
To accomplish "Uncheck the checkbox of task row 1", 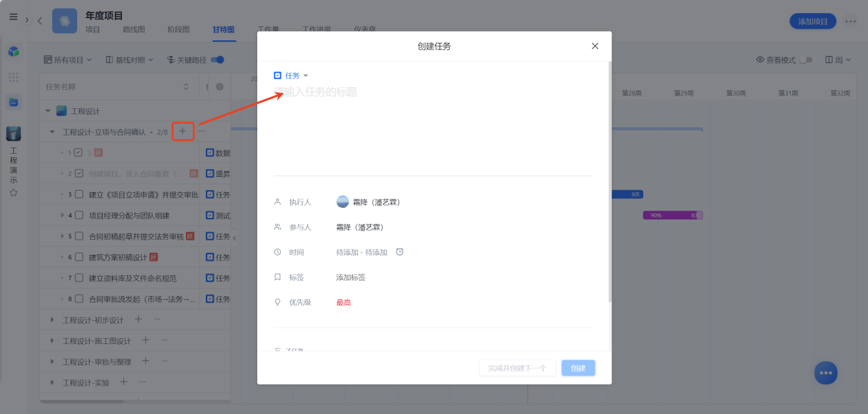I will coord(78,153).
